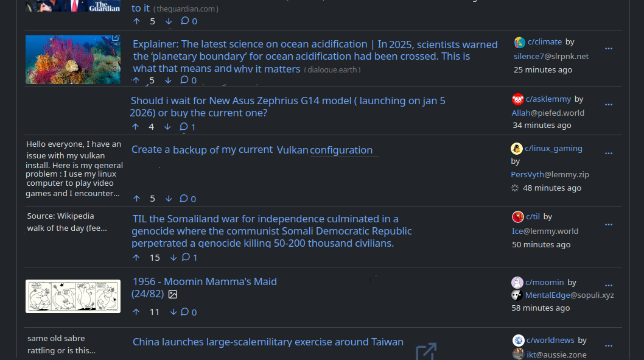The height and width of the screenshot is (360, 644).
Task: Expand more options for the ocean acidification post
Action: (608, 49)
